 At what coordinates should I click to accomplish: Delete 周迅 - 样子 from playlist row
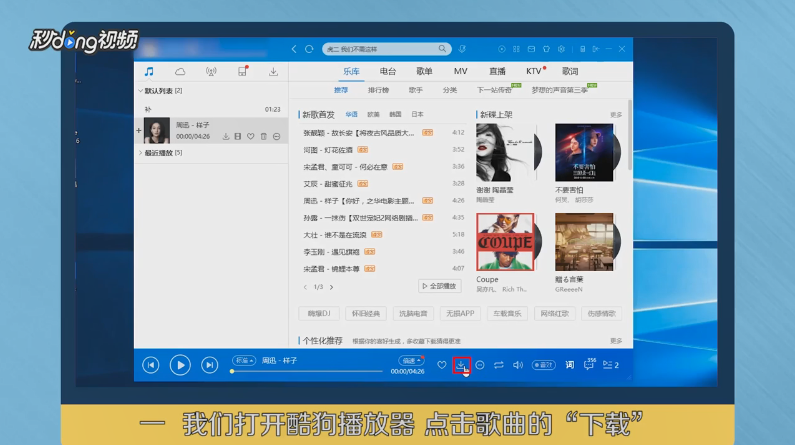click(x=264, y=136)
